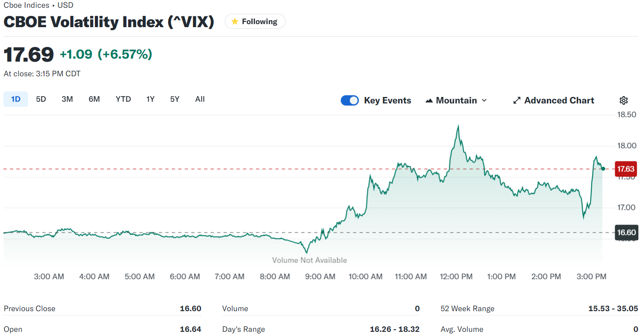This screenshot has height=334, width=644.
Task: Expand the Mountain chart type dropdown chevron
Action: (484, 100)
